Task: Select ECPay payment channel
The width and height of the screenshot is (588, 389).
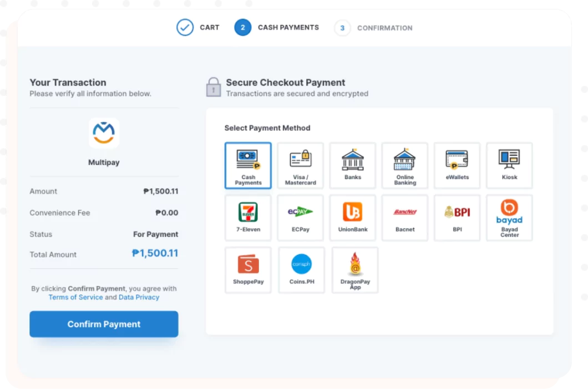Action: pyautogui.click(x=300, y=218)
